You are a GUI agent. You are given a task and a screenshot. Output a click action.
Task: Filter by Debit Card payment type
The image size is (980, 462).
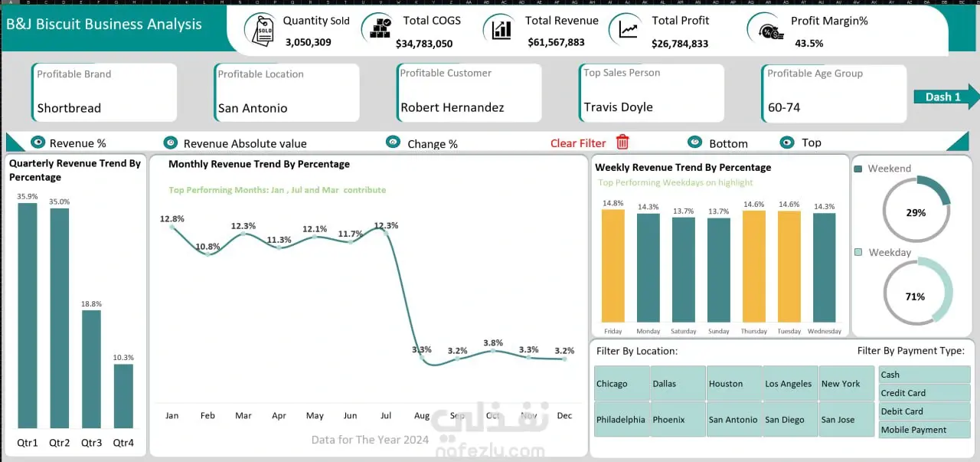(924, 411)
